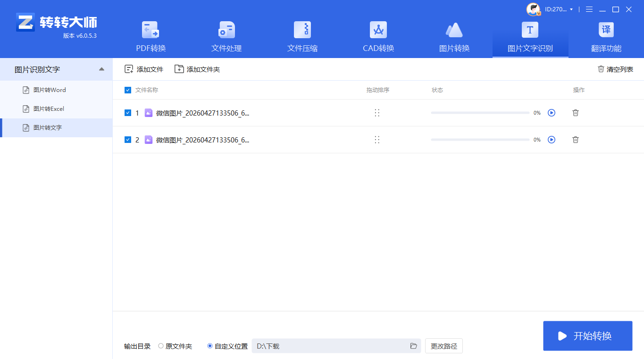Uncheck the checkbox for file 2
The height and width of the screenshot is (359, 644).
click(x=128, y=140)
